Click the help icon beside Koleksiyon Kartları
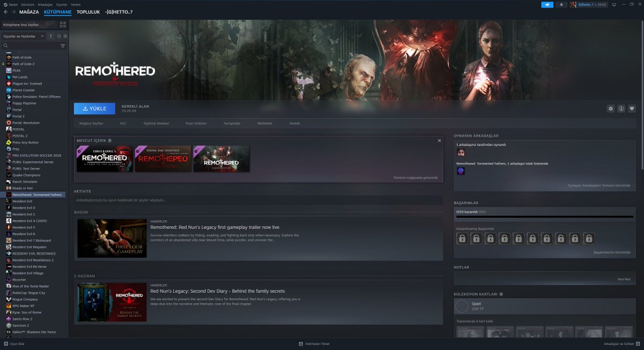The image size is (644, 350). 501,294
